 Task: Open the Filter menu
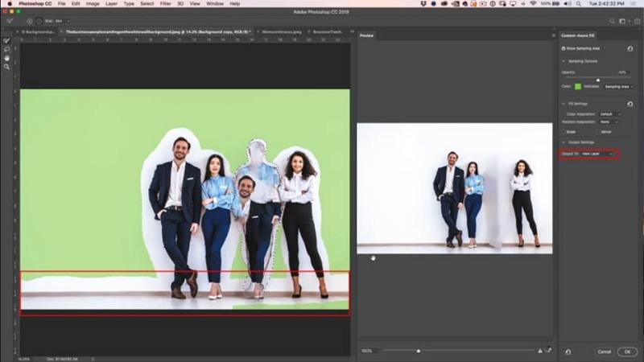pos(166,4)
